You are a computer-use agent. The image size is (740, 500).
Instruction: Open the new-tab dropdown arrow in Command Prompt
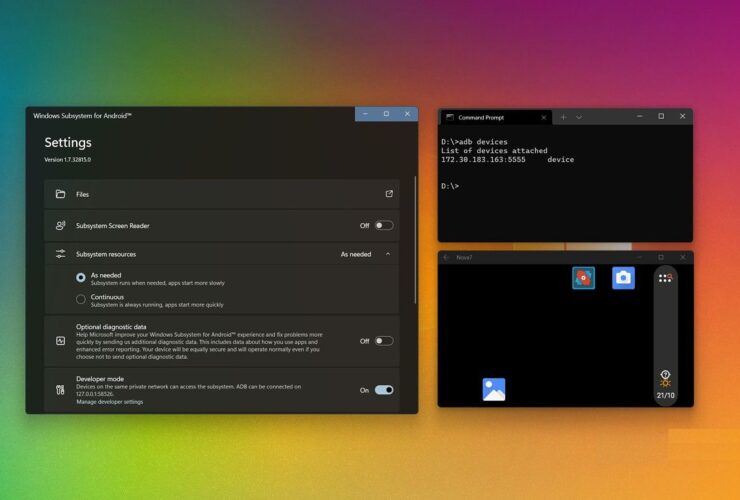click(x=579, y=117)
